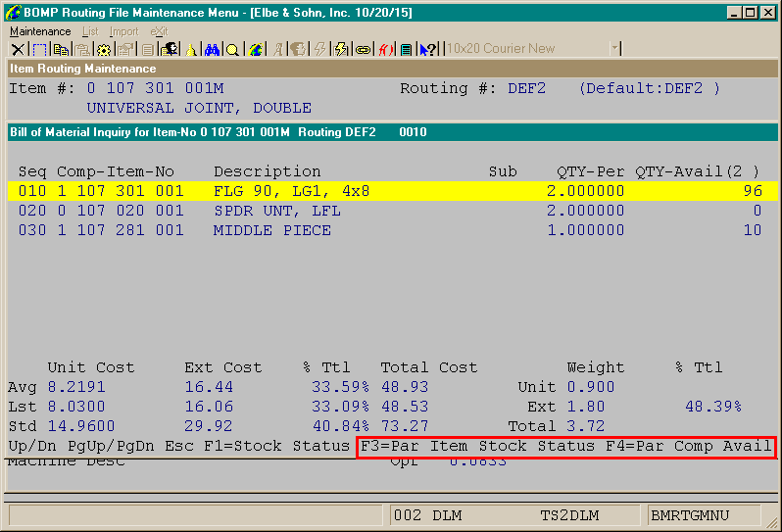Click the Comp-Item-No column header
782x532 pixels.
tap(116, 171)
